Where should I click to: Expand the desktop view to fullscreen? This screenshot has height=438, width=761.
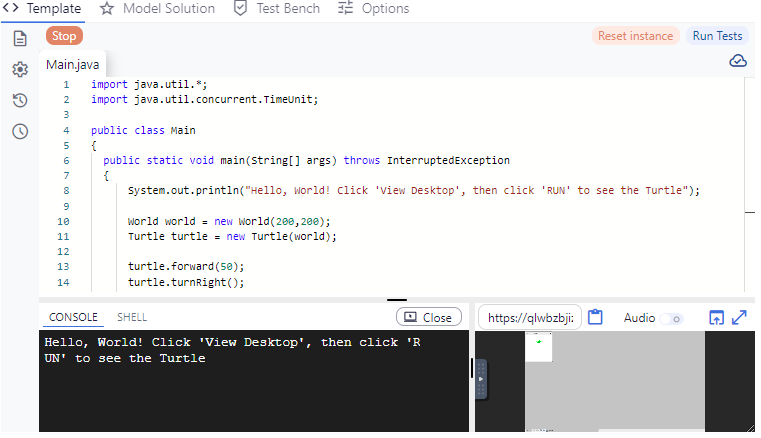(740, 317)
